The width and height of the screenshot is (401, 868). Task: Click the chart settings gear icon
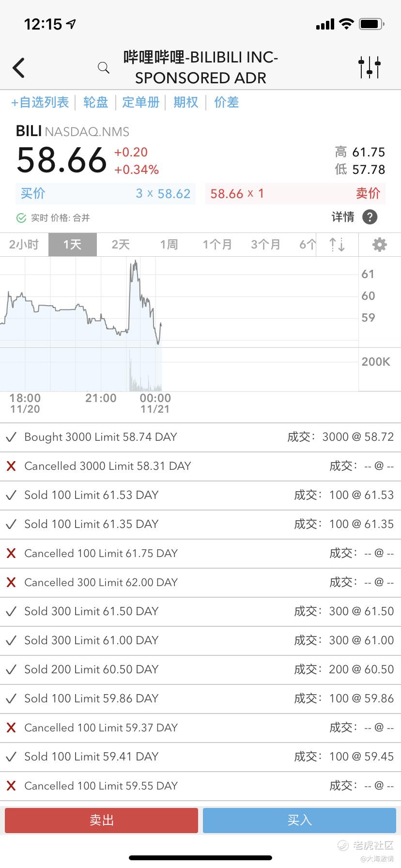click(379, 245)
